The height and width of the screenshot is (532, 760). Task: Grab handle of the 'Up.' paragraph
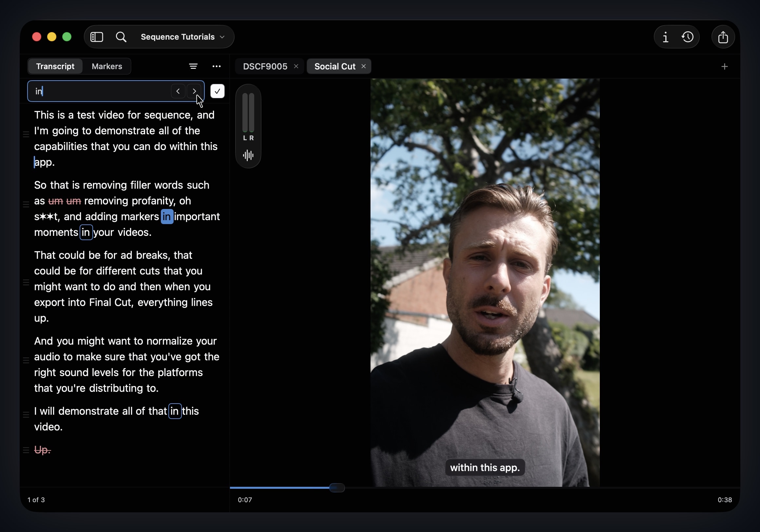point(26,450)
